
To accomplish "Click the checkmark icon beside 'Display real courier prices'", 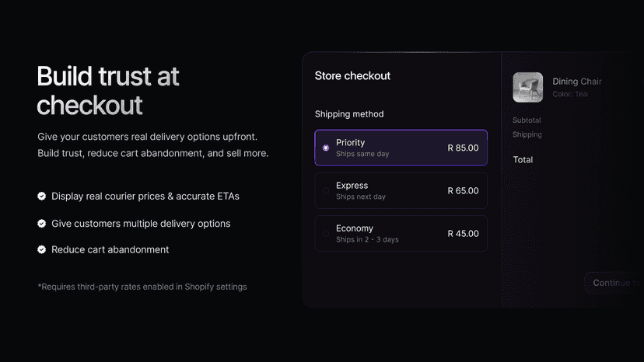I will (x=41, y=197).
